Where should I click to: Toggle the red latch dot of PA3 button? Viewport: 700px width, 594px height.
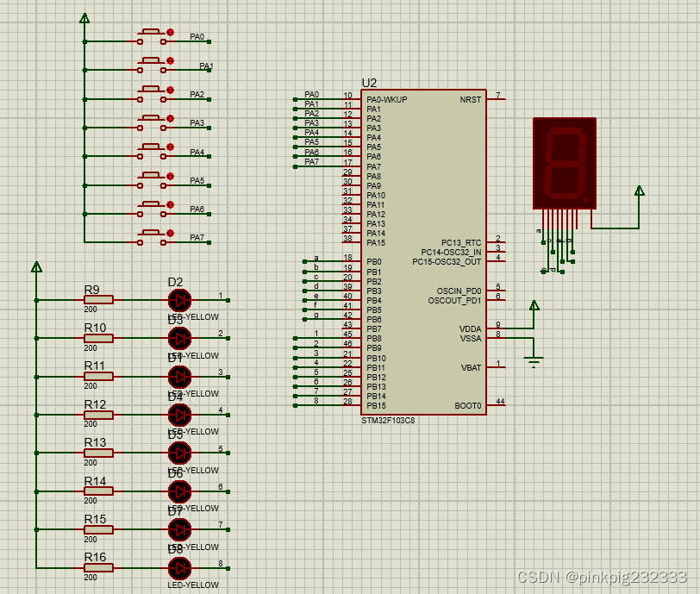click(x=170, y=118)
